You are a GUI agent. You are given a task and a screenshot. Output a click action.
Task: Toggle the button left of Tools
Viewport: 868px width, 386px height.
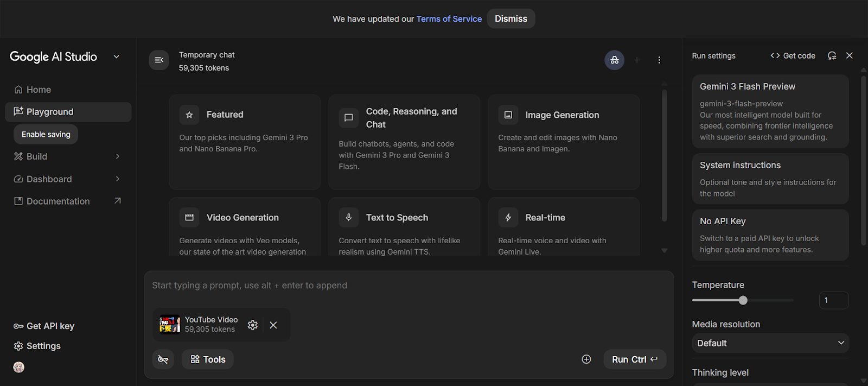[x=163, y=359]
